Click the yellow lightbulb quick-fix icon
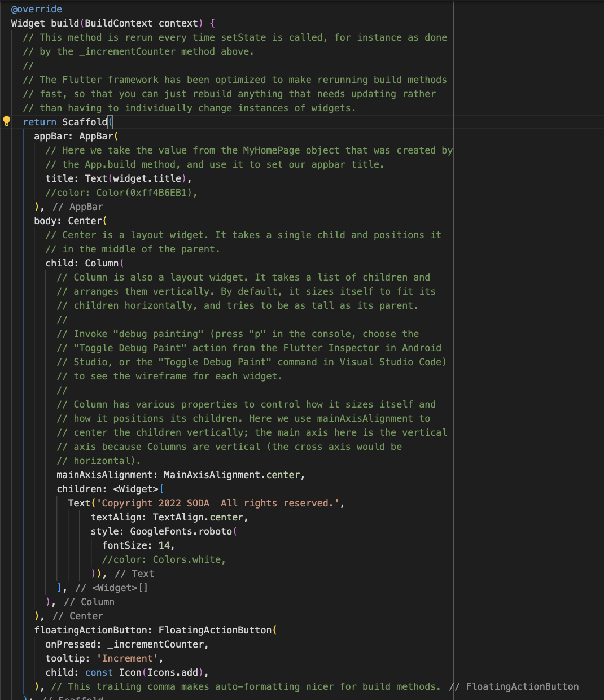 [7, 121]
